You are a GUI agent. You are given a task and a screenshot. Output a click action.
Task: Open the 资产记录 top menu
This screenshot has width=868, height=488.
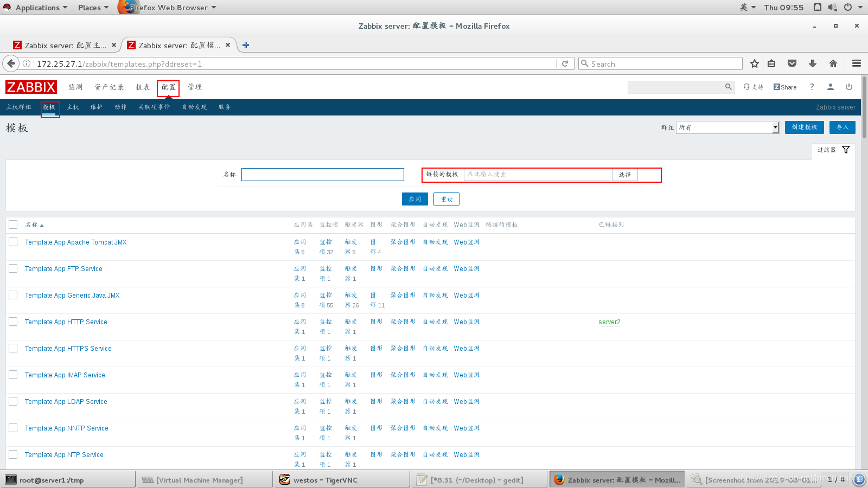[x=109, y=87]
